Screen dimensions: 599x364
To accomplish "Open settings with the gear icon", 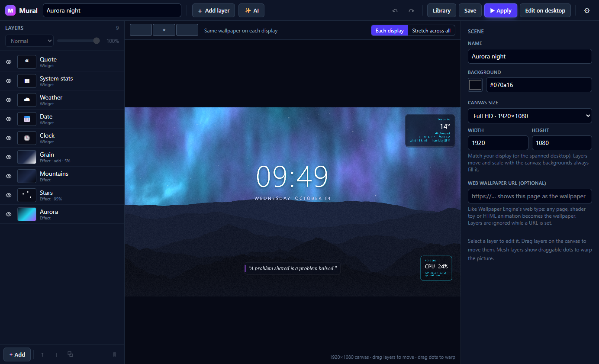I will point(587,10).
